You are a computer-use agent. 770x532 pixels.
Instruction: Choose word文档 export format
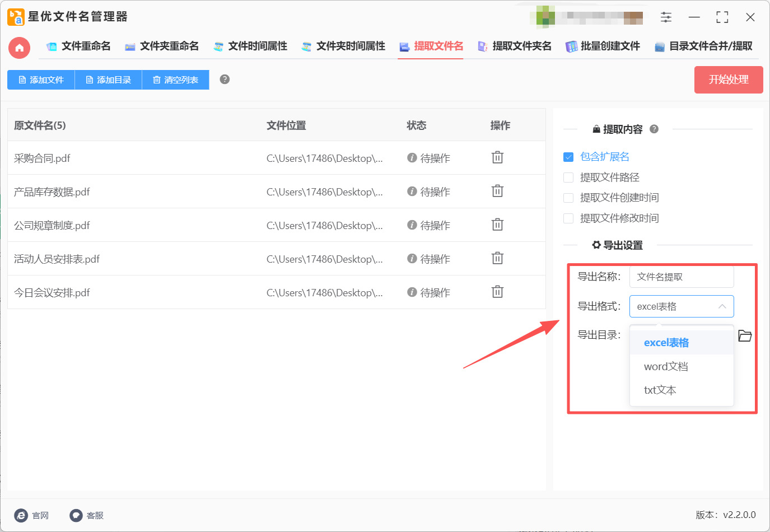[682, 366]
